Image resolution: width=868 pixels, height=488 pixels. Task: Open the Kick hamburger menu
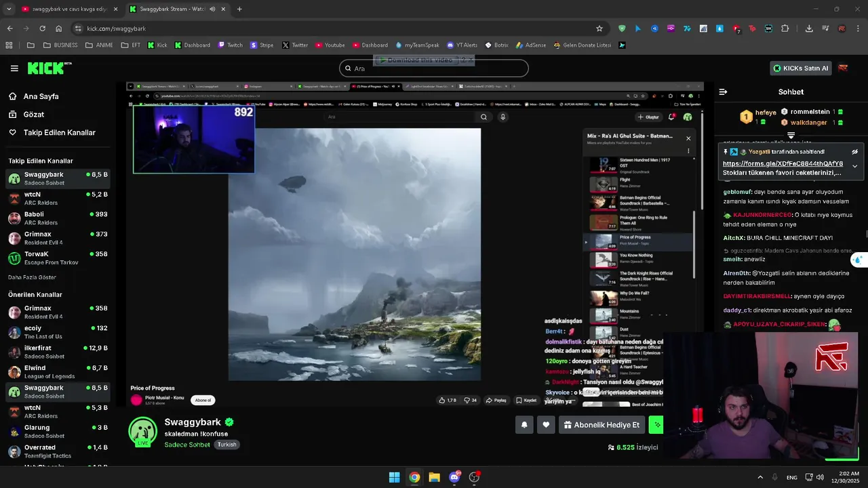point(14,68)
